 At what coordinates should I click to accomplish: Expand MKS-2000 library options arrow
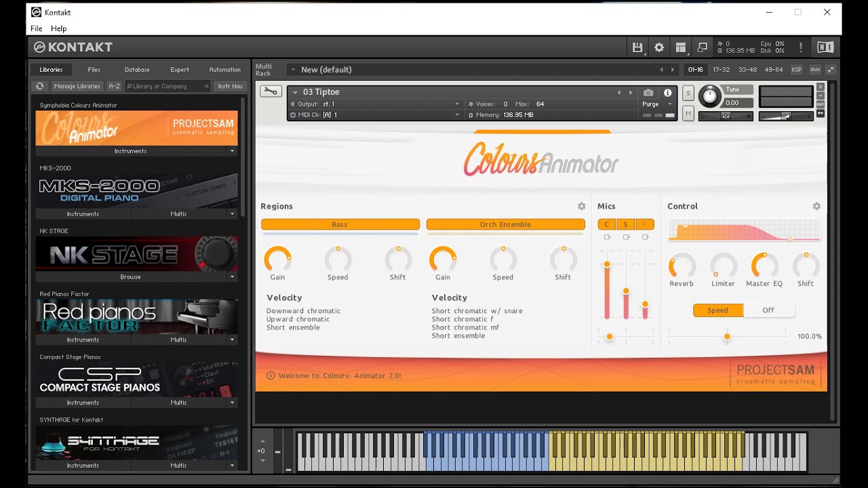(232, 213)
